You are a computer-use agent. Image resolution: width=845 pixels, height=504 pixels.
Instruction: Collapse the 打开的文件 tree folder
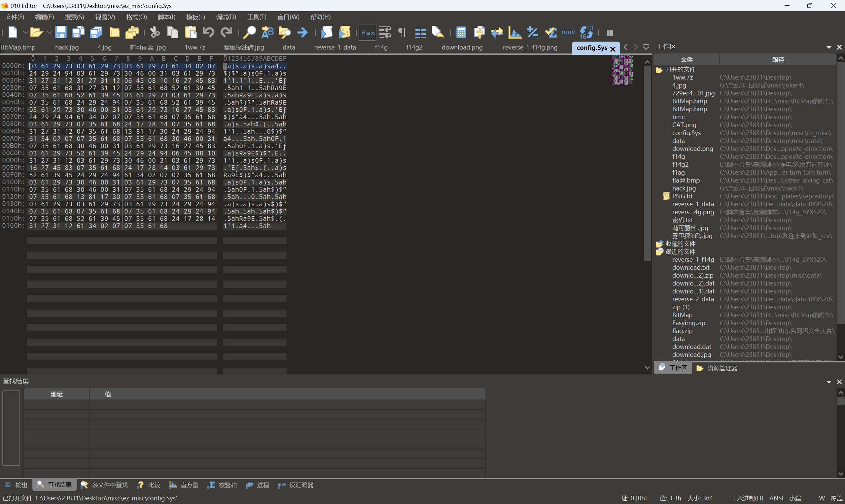[x=659, y=70]
